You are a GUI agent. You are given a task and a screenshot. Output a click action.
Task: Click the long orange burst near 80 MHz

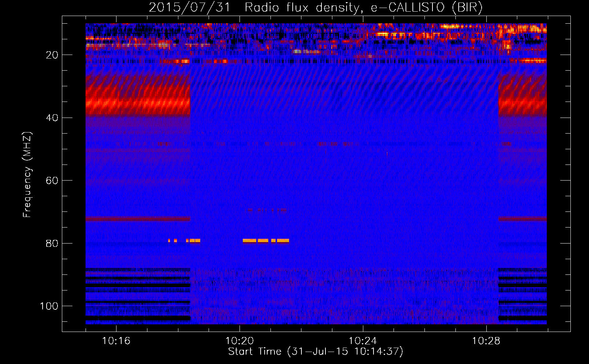[266, 241]
